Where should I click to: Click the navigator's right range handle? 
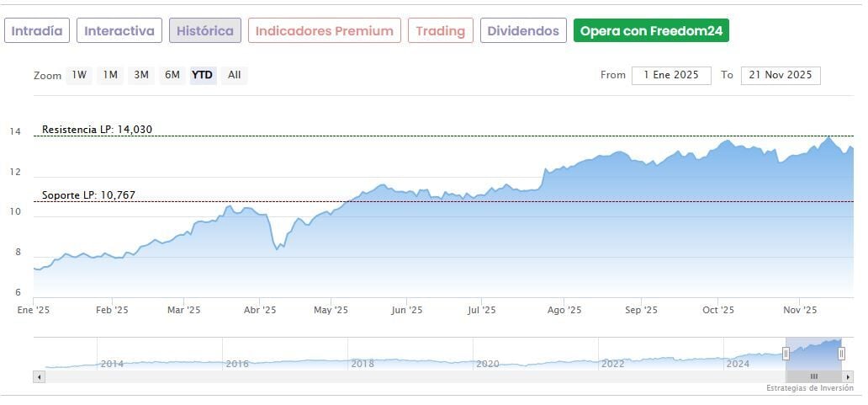click(x=841, y=354)
